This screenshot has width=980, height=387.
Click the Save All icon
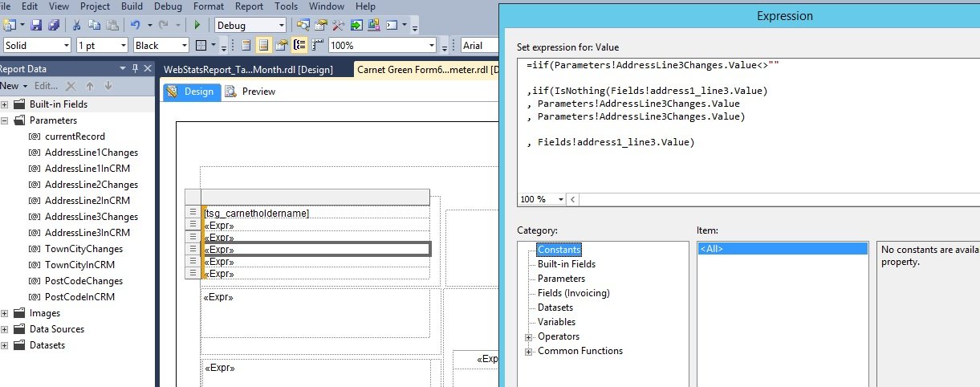click(54, 26)
